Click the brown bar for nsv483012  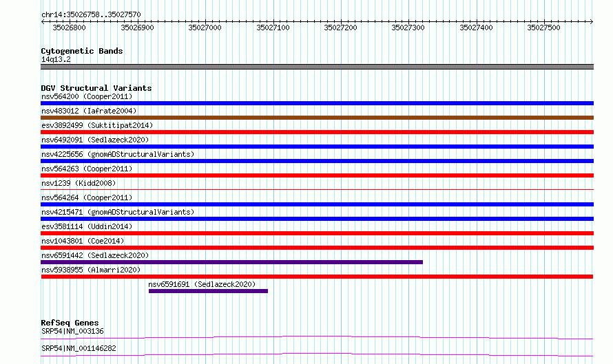[x=317, y=118]
